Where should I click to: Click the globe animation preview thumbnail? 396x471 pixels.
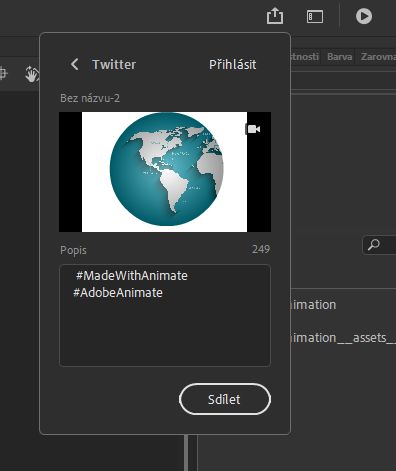[x=165, y=172]
